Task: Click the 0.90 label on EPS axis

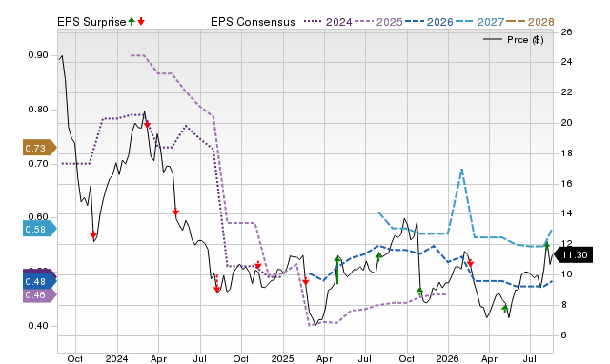Action: click(x=38, y=55)
